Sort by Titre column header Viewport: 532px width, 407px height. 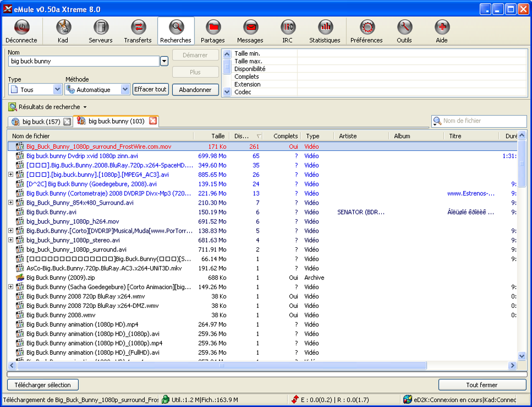click(x=471, y=136)
